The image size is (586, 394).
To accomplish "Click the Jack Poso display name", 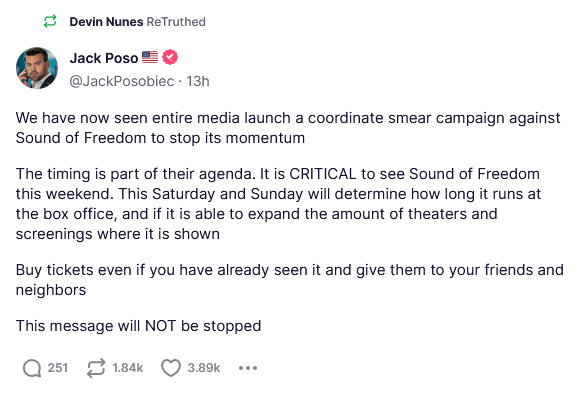I will click(x=104, y=58).
